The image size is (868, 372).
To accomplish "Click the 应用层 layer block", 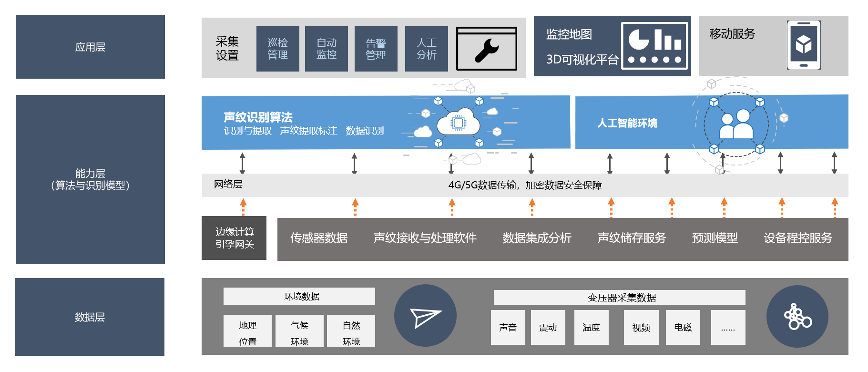I will [x=90, y=47].
